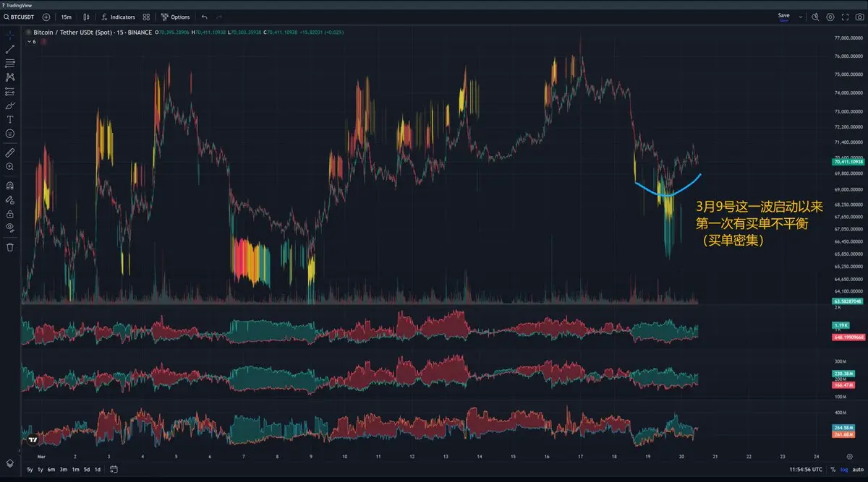Set the 6m date range

(x=51, y=469)
